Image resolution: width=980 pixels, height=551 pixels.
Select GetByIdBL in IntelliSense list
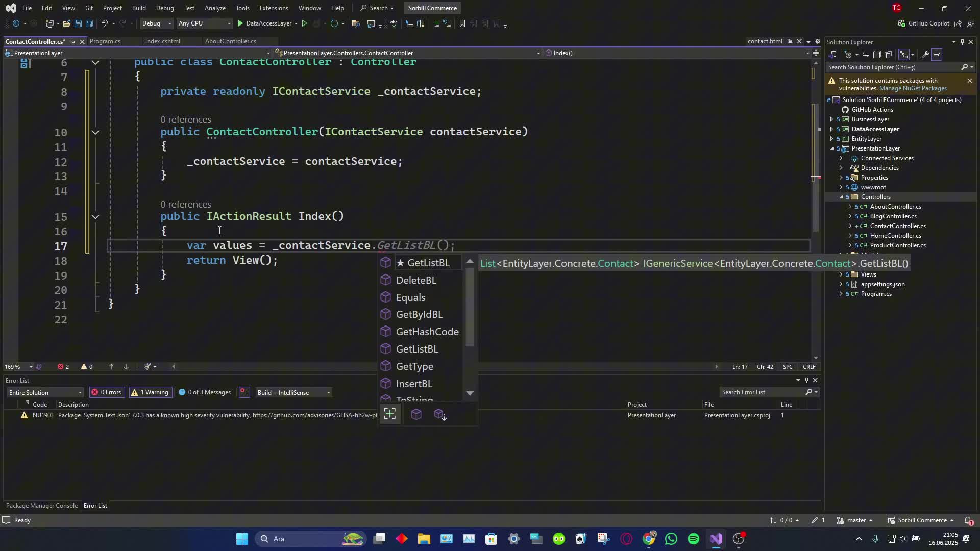(419, 314)
